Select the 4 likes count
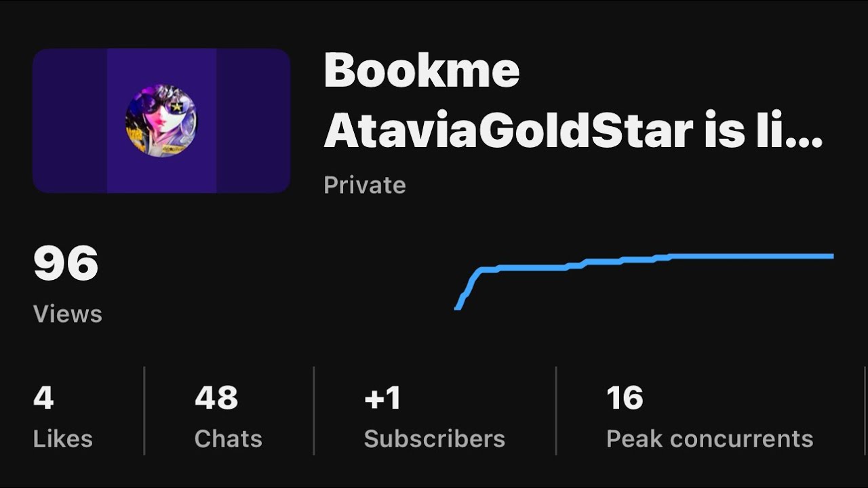Screen dimensions: 868x488 43,398
